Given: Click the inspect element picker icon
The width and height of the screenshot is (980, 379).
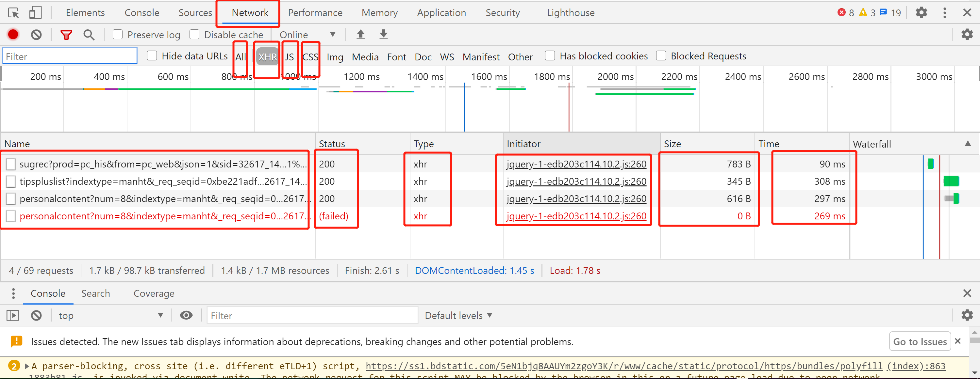Looking at the screenshot, I should (13, 13).
